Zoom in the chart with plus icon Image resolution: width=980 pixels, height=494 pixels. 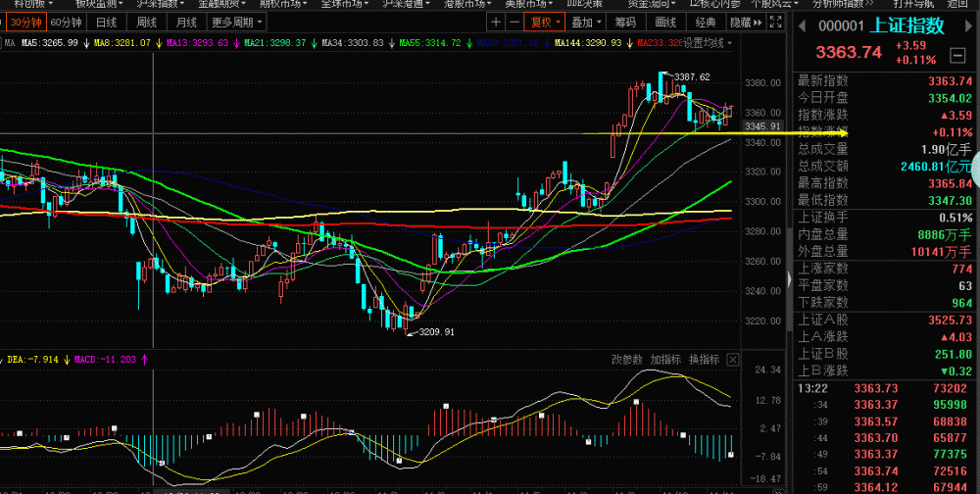(496, 24)
